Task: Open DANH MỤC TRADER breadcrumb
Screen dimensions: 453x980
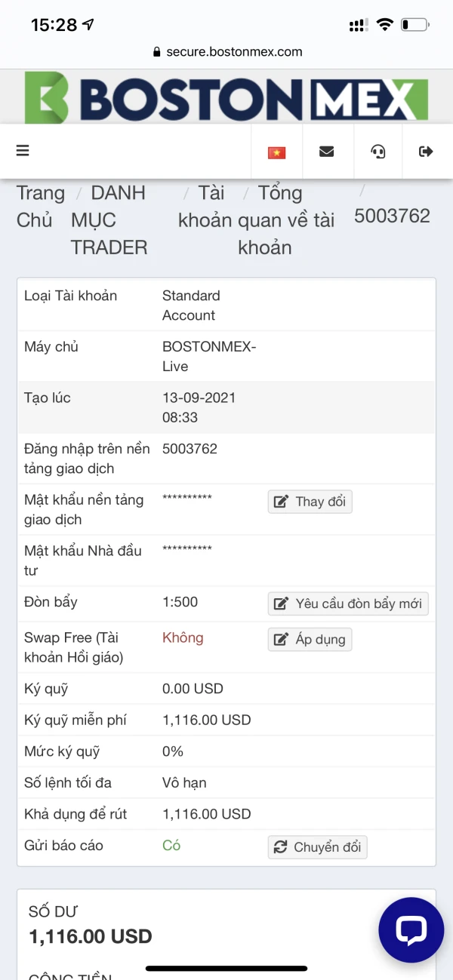Action: 109,220
